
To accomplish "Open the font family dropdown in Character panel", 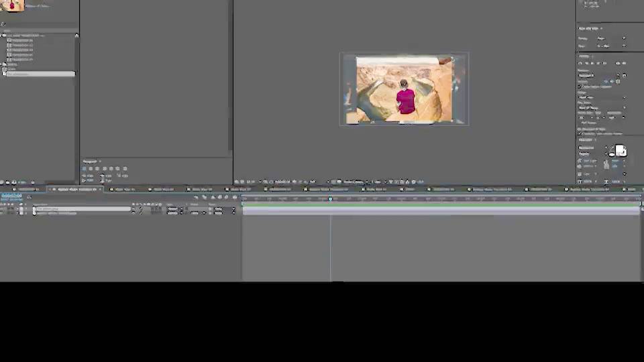I will (593, 147).
